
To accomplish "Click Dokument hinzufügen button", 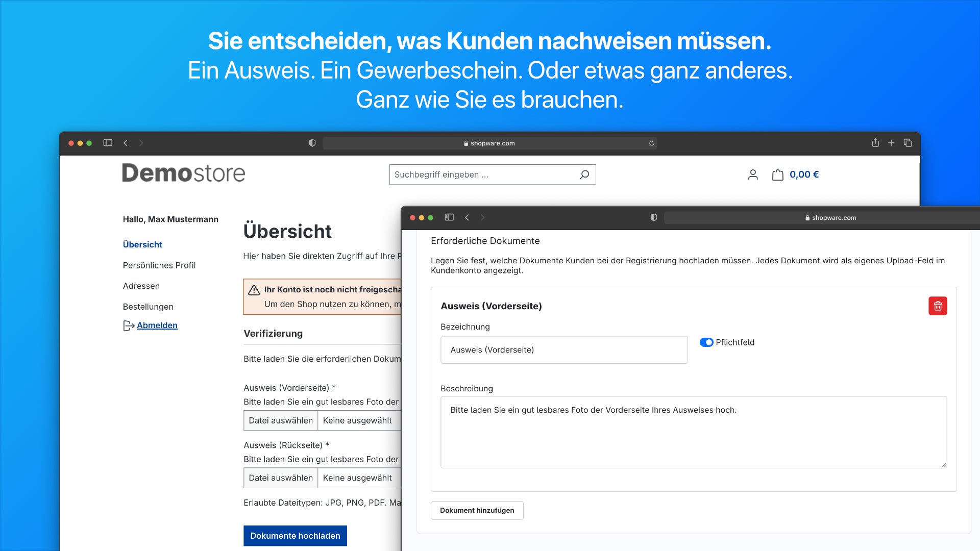I will coord(477,510).
